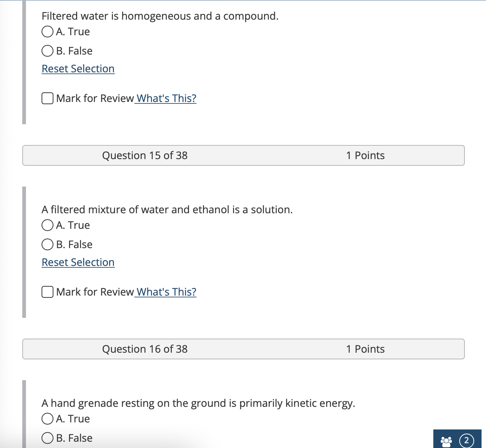Pick False for hand grenade kinetic energy
The image size is (486, 448).
(47, 438)
